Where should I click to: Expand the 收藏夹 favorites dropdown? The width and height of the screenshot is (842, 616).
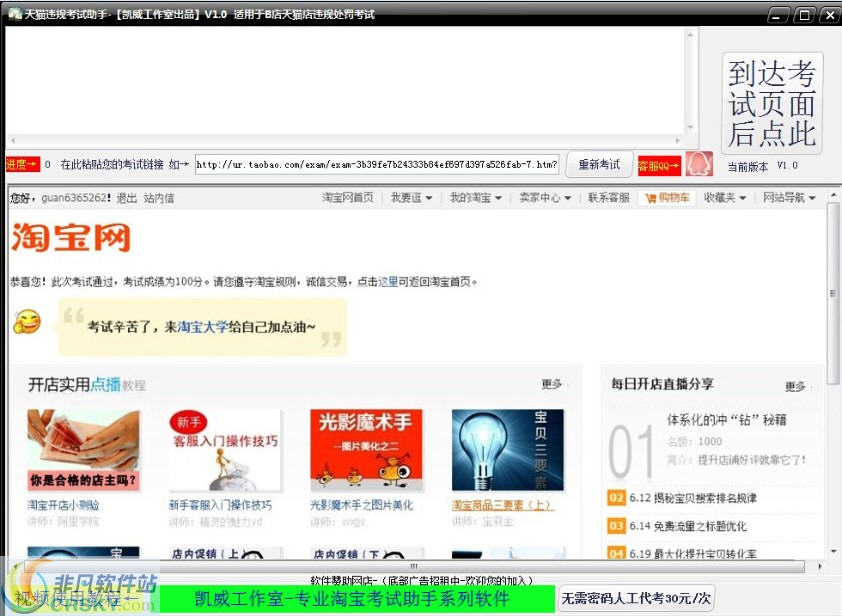click(x=725, y=198)
